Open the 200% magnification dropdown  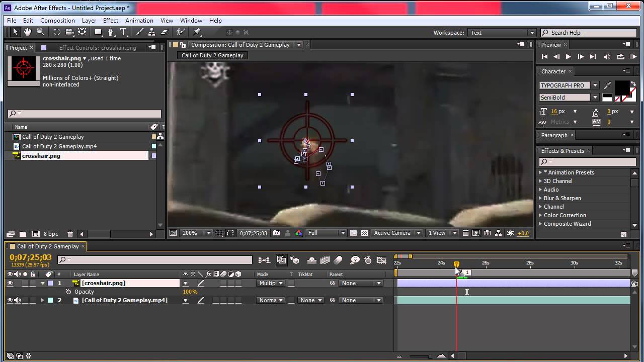coord(196,233)
